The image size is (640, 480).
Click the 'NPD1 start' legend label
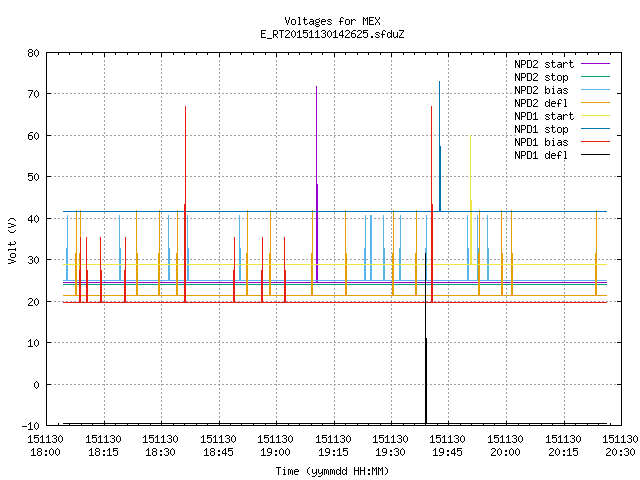click(x=544, y=116)
